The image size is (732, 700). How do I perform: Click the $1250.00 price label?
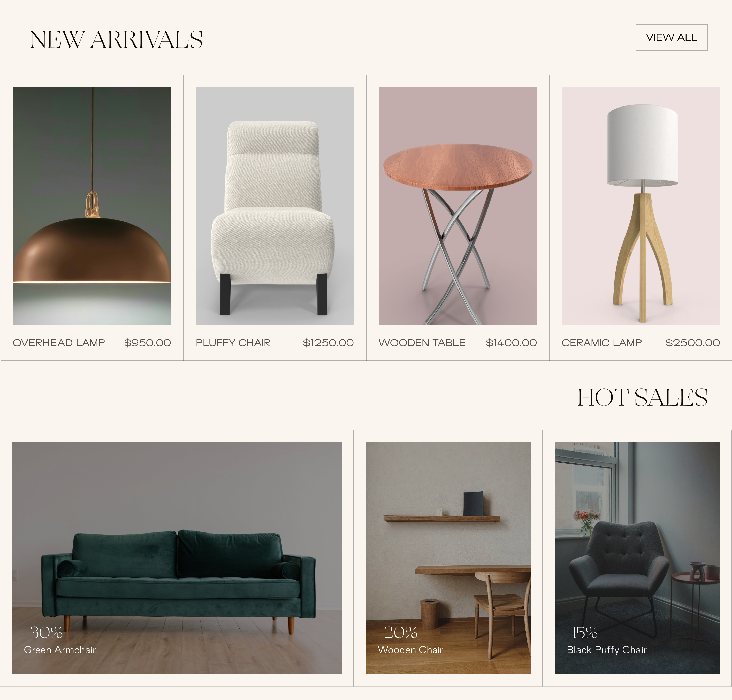[328, 343]
